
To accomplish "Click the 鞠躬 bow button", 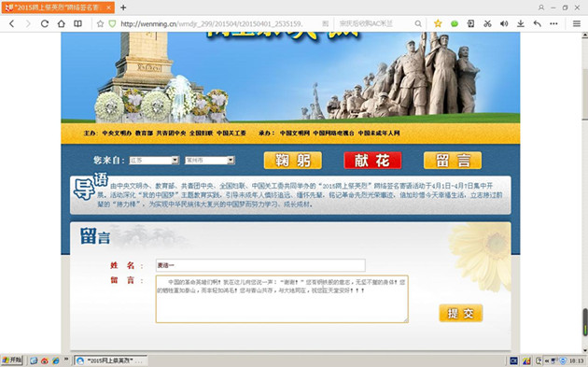I will (293, 161).
